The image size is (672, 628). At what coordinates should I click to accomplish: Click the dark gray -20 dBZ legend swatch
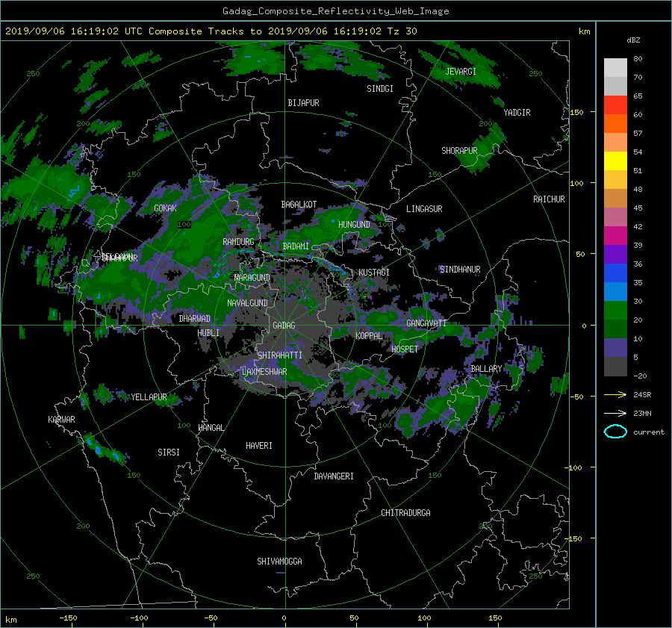[615, 367]
